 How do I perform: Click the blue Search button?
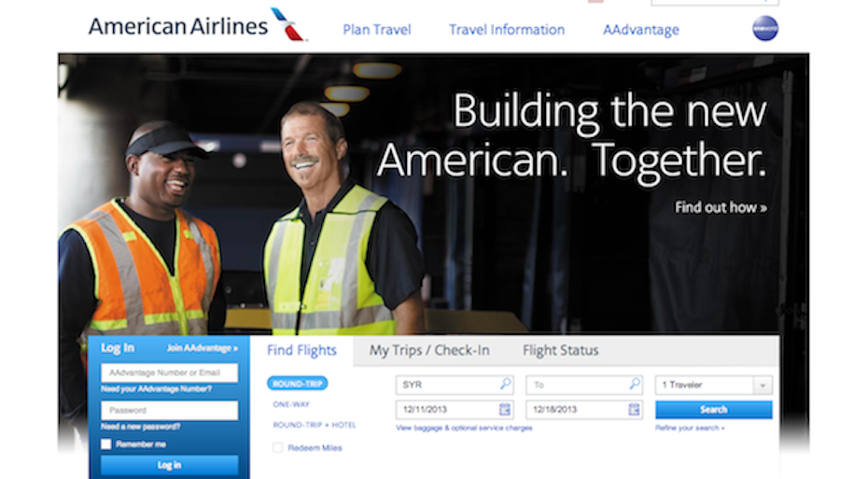pyautogui.click(x=714, y=410)
